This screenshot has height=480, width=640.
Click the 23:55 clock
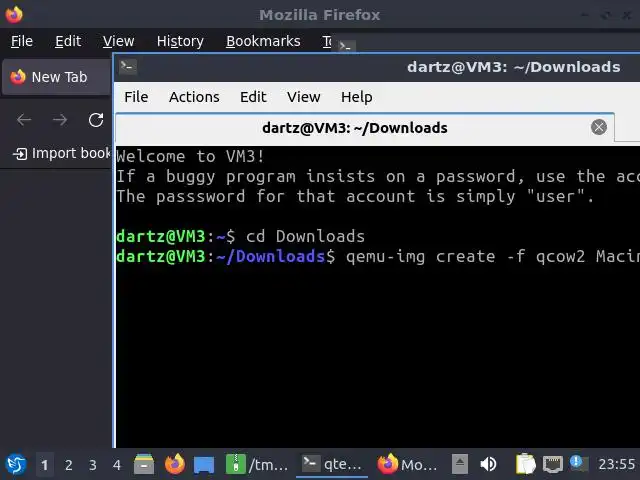pyautogui.click(x=617, y=464)
